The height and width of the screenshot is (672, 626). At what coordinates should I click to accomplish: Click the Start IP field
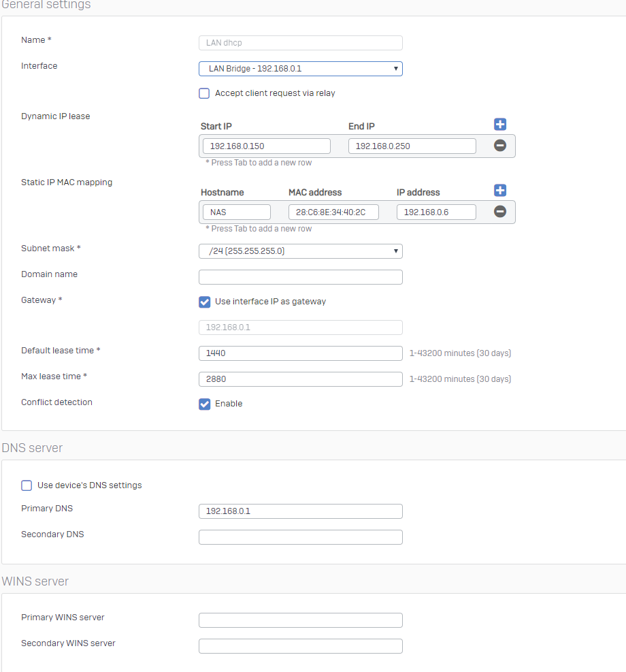267,146
